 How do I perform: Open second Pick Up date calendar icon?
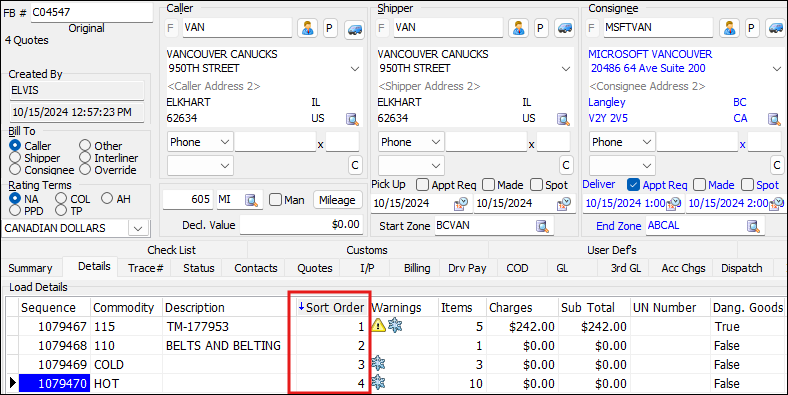[564, 204]
